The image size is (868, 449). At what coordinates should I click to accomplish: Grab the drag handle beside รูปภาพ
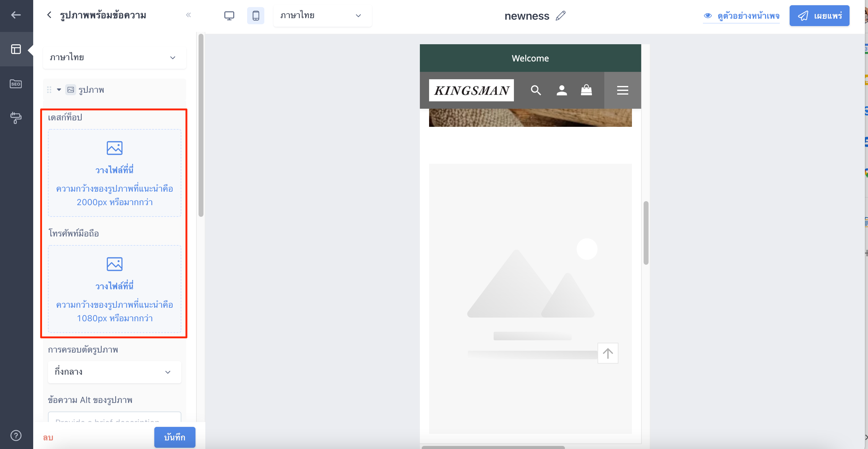[x=49, y=90]
